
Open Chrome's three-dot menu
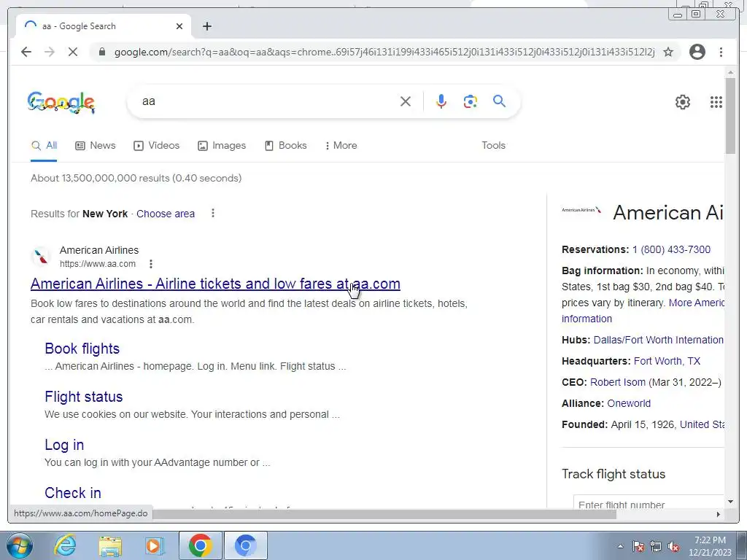[721, 52]
